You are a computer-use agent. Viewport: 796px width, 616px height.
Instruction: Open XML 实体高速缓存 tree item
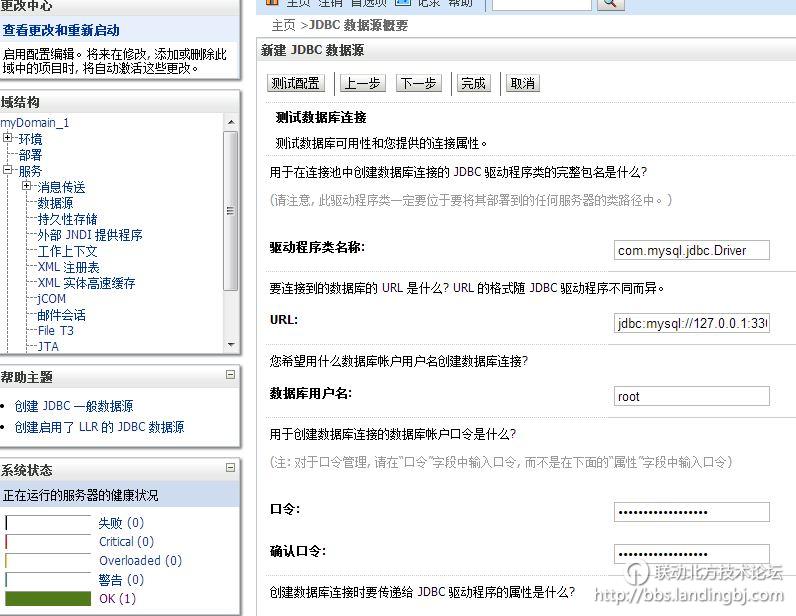87,283
